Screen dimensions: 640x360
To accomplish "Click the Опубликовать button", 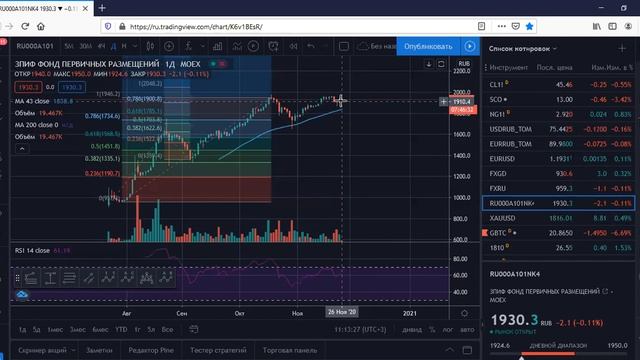I will [428, 46].
